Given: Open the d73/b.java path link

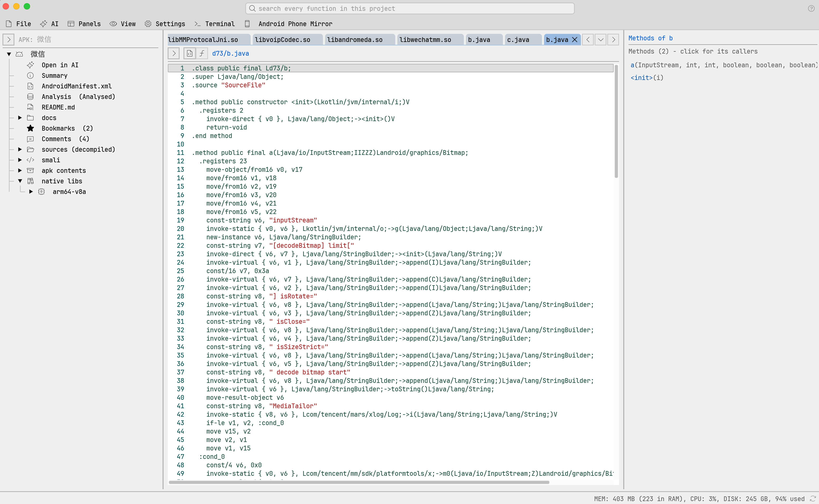Looking at the screenshot, I should pos(231,53).
